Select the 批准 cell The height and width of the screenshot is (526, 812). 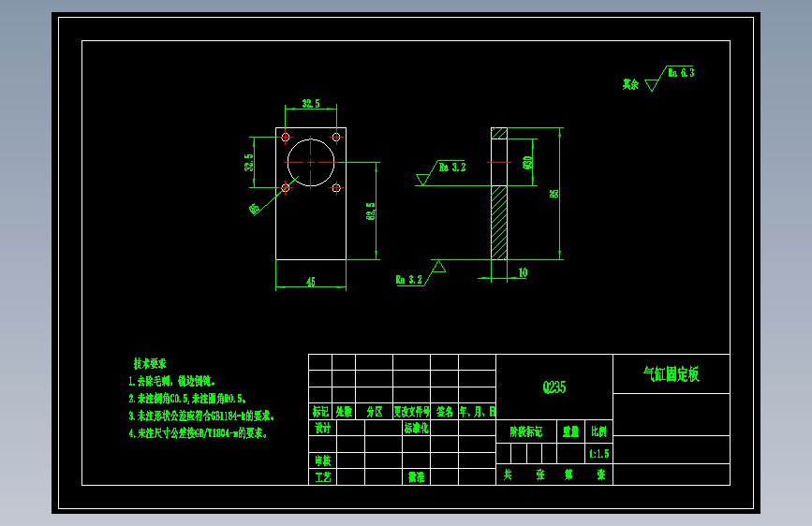[417, 476]
